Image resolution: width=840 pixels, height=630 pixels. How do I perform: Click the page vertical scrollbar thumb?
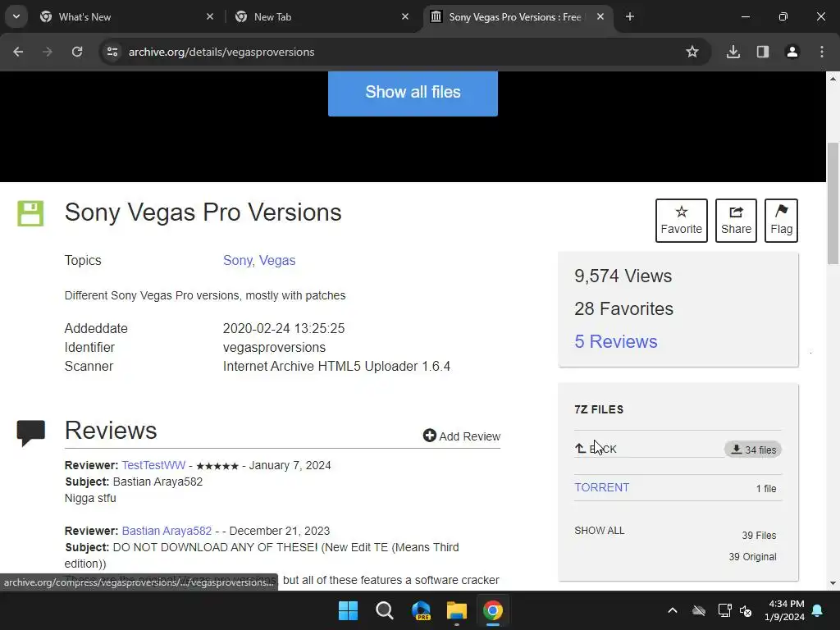pos(833,203)
